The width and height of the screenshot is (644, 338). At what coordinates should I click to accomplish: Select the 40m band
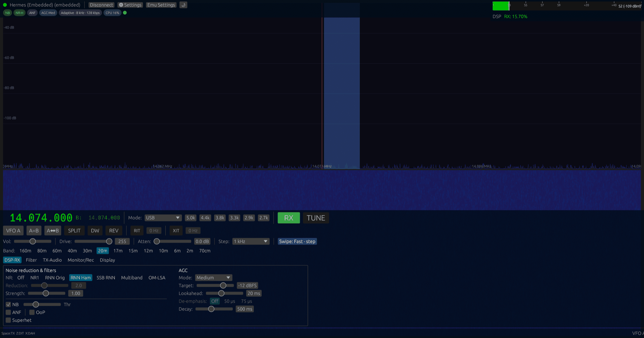click(72, 251)
